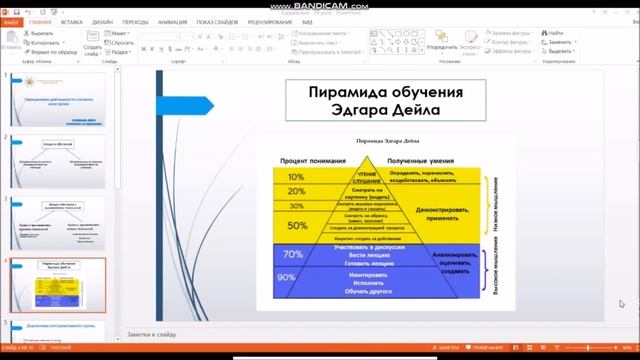Toggle align text right
The image size is (640, 360).
point(249,49)
